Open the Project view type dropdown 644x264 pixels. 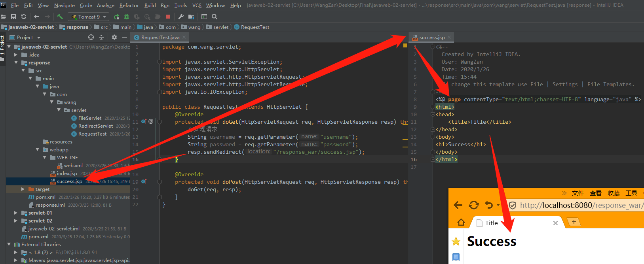[x=39, y=38]
